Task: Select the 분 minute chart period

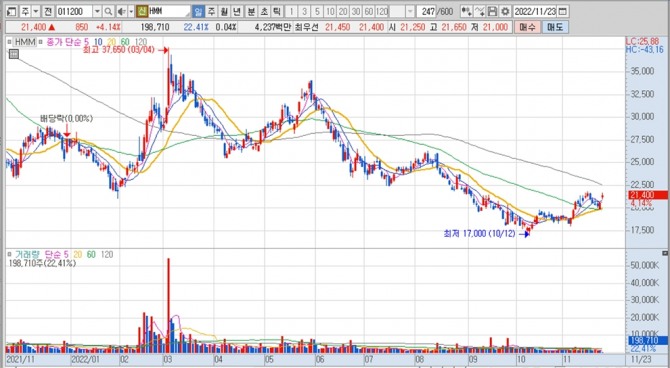Action: pos(251,11)
